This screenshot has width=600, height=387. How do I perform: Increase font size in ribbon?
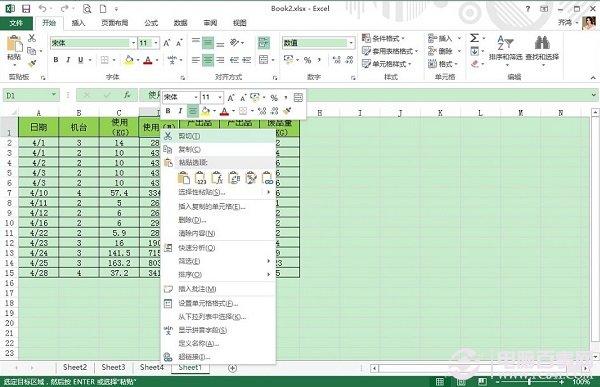point(167,43)
